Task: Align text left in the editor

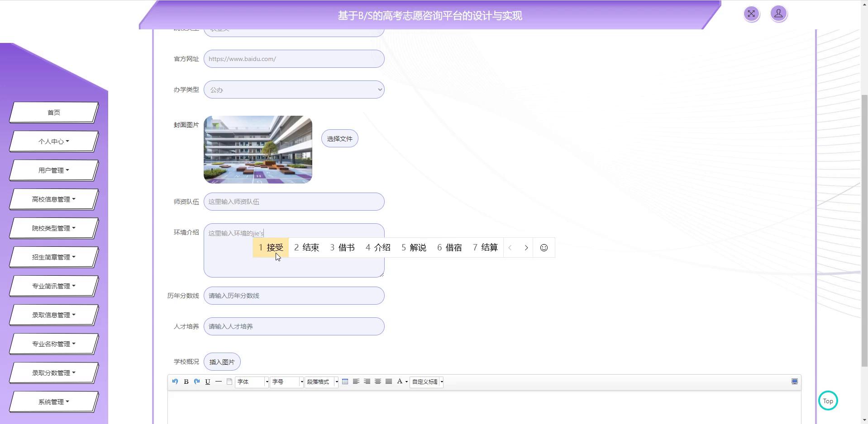Action: click(x=356, y=382)
